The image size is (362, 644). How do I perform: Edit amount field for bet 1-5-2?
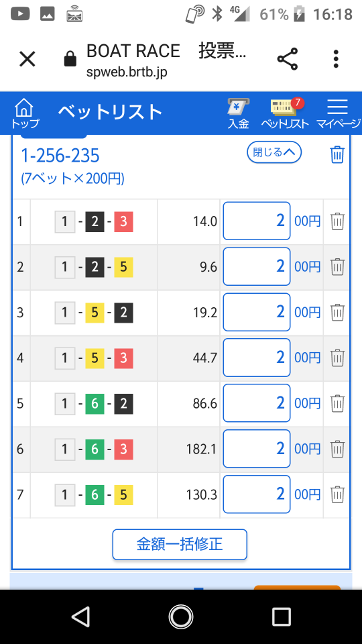point(257,312)
